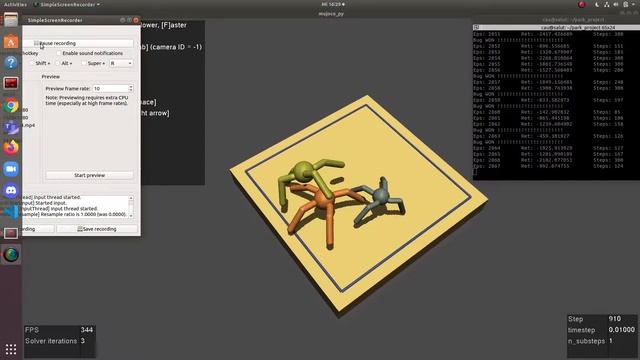Open the network status icon in top bar
Viewport: 640px width, 360px height.
pos(607,4)
